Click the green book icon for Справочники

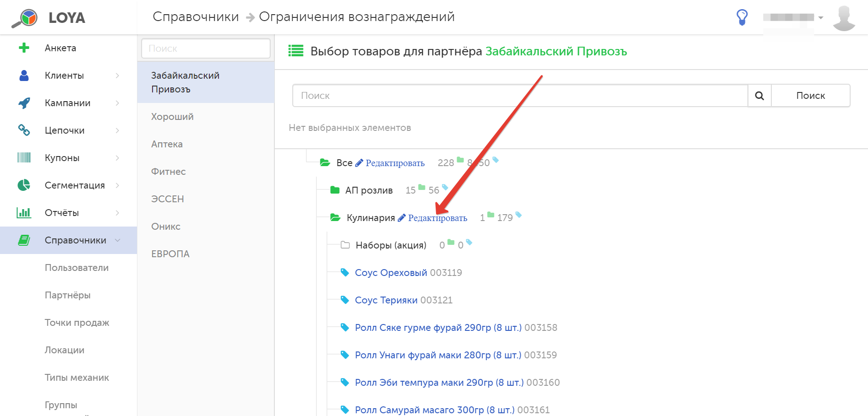(24, 240)
